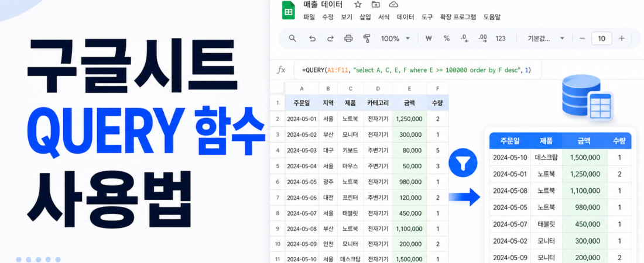Select column E header
Image resolution: width=644 pixels, height=263 pixels.
[409, 88]
